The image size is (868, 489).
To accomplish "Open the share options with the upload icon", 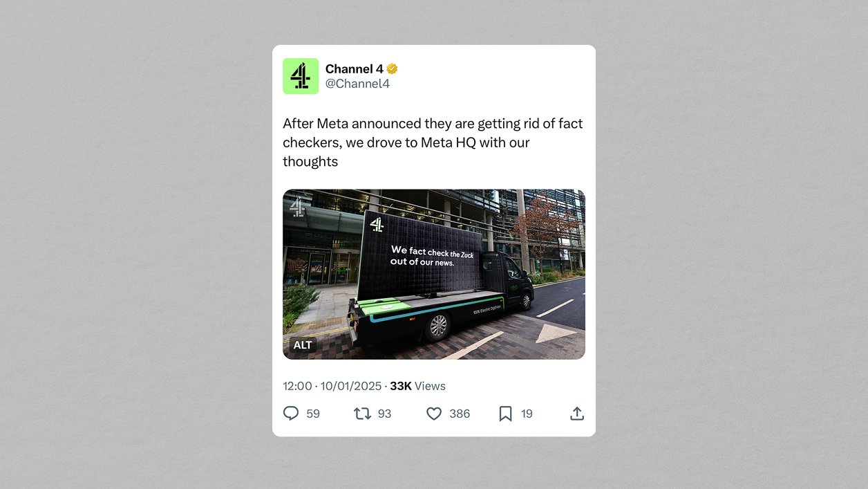I will pos(577,414).
